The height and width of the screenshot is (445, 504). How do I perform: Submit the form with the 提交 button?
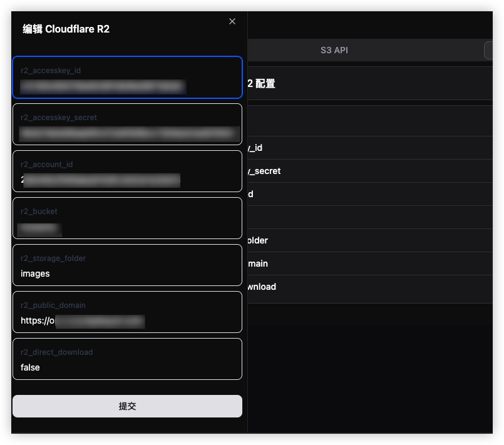pyautogui.click(x=127, y=406)
